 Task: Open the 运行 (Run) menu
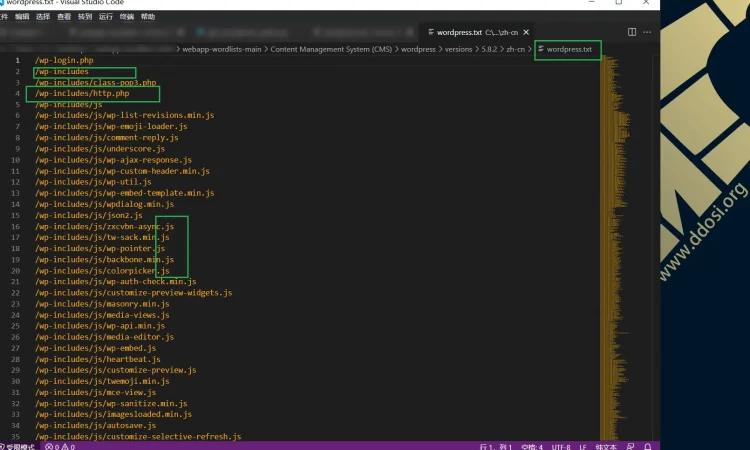[x=106, y=17]
